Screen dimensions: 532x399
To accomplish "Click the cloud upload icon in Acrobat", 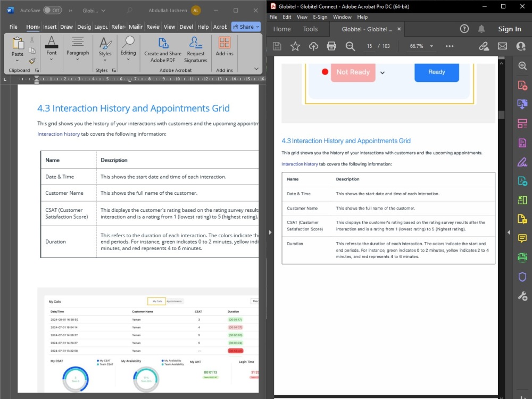I will click(313, 46).
